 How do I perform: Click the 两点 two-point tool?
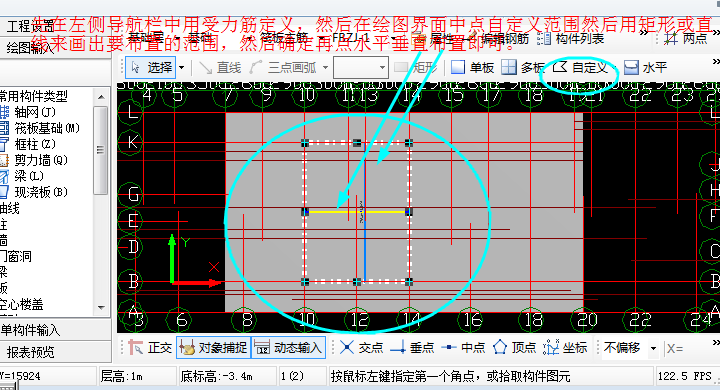coord(686,39)
